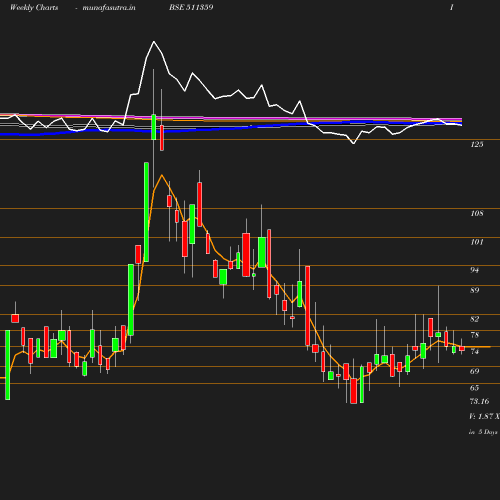Click the lowest dip of white line
This screenshot has width=500, height=500.
[353, 144]
